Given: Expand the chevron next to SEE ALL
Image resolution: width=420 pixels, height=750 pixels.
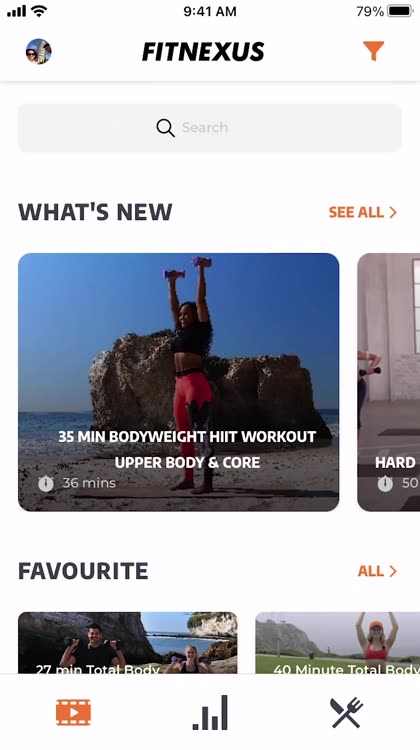Looking at the screenshot, I should coord(393,212).
